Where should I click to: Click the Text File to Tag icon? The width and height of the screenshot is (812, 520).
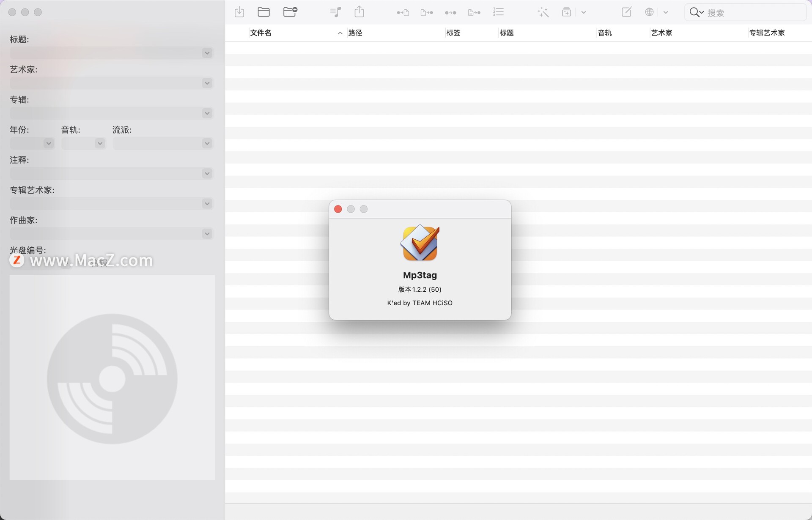click(x=474, y=13)
